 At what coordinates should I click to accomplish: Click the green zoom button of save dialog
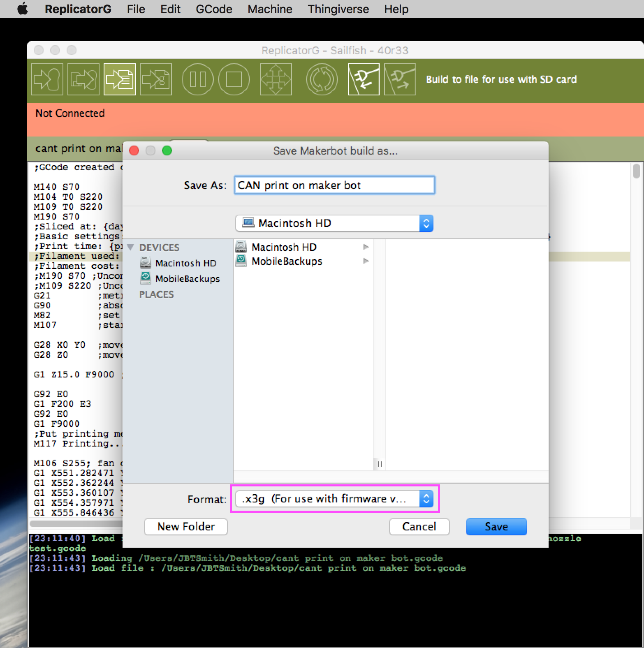click(x=167, y=150)
